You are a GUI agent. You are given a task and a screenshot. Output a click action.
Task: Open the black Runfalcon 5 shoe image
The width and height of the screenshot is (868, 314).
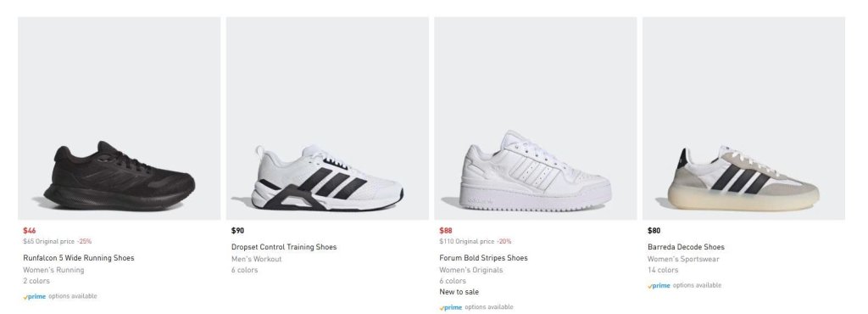pyautogui.click(x=119, y=119)
